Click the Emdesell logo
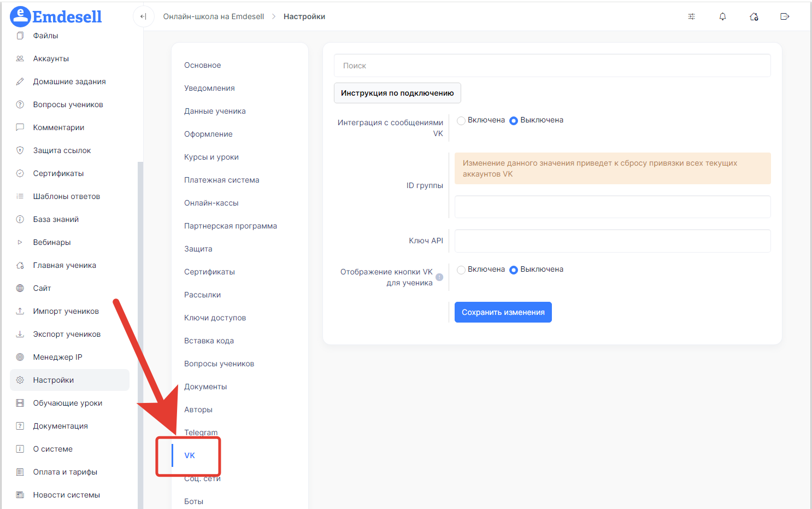 click(x=56, y=16)
